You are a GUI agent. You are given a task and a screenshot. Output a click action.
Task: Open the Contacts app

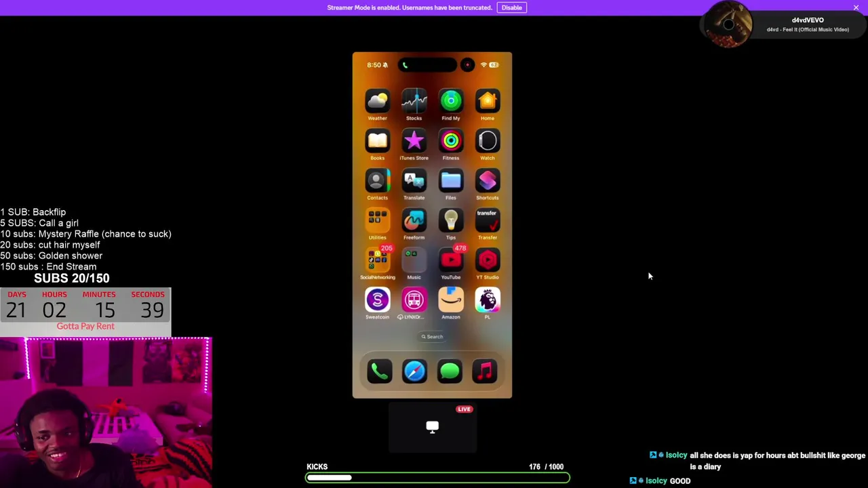click(x=377, y=181)
